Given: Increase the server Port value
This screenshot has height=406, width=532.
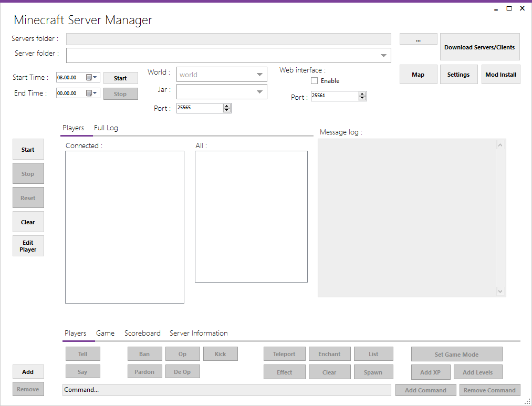Looking at the screenshot, I should (x=227, y=106).
